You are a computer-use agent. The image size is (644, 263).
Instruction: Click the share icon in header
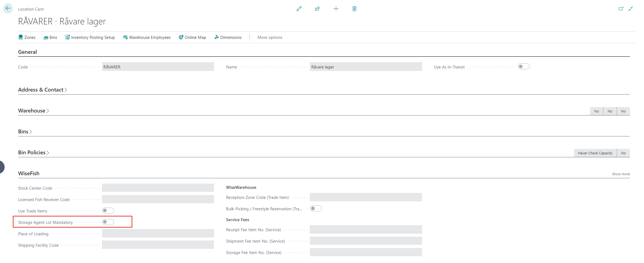coord(317,9)
